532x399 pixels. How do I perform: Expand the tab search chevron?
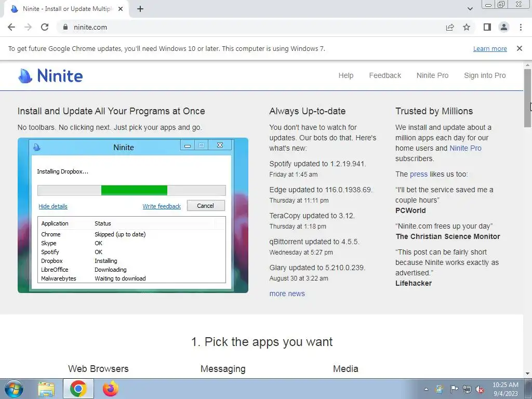click(x=470, y=9)
